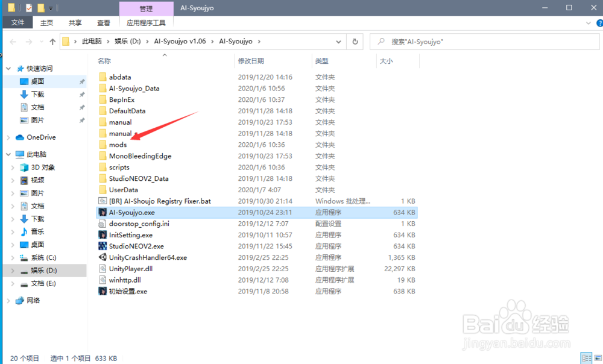603x364 pixels.
Task: Select 桌面 under 快速访问
Action: 37,81
